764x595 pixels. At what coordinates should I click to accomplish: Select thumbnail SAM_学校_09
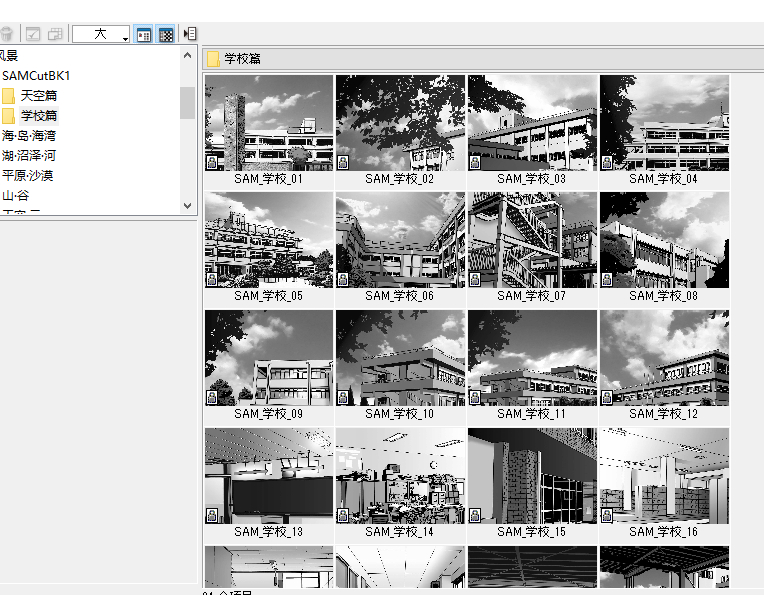[x=269, y=358]
